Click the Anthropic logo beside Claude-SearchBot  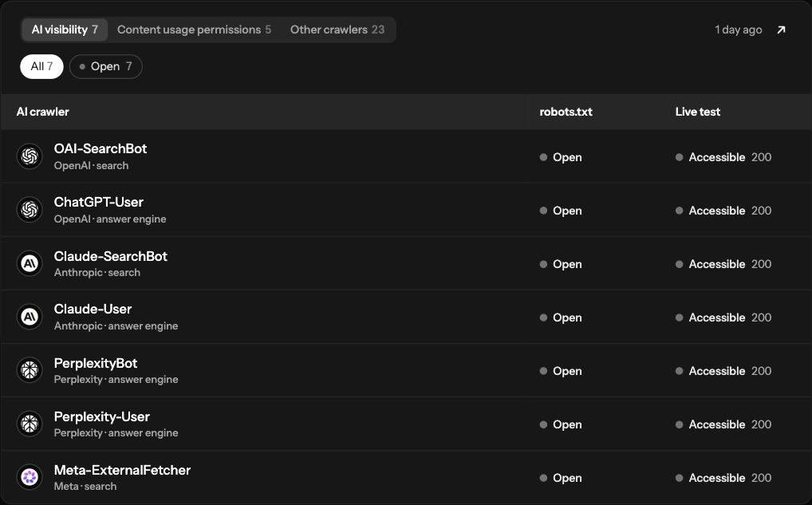[30, 263]
